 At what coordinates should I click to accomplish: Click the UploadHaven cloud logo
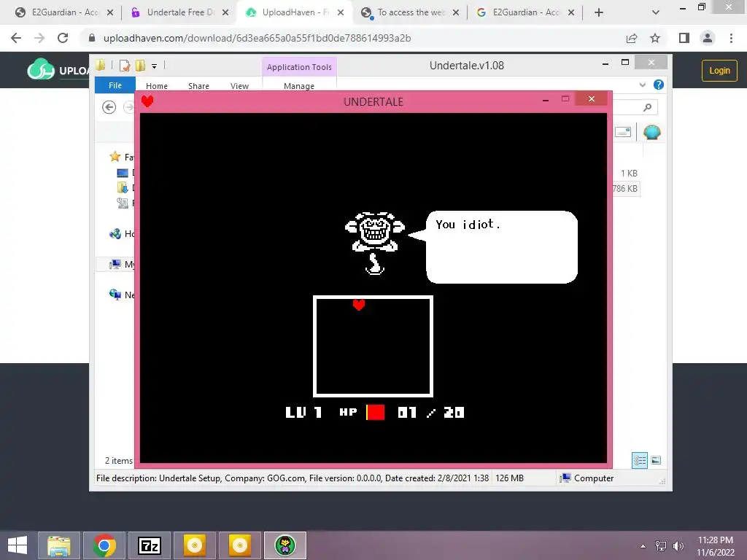[x=41, y=69]
